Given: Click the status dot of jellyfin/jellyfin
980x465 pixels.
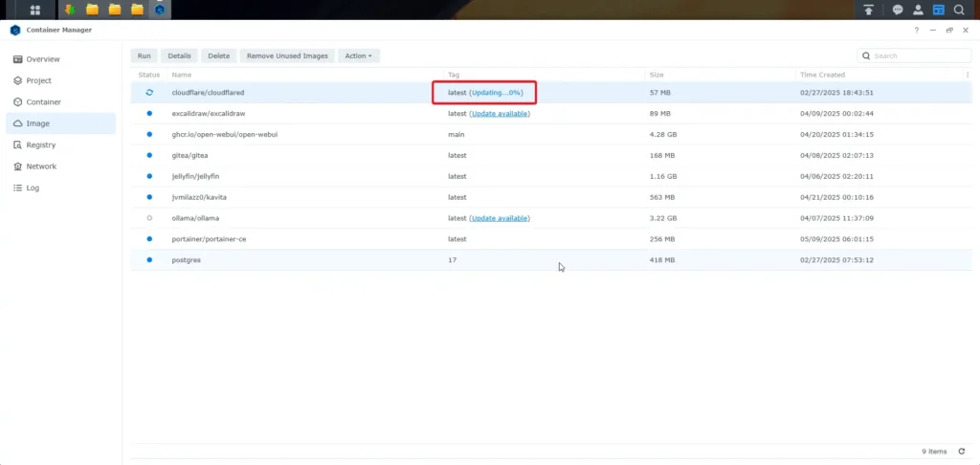Looking at the screenshot, I should tap(148, 176).
